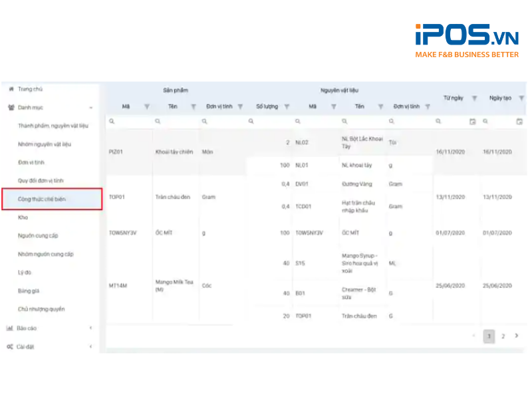
Task: Click the next page arrow
Action: pyautogui.click(x=517, y=336)
